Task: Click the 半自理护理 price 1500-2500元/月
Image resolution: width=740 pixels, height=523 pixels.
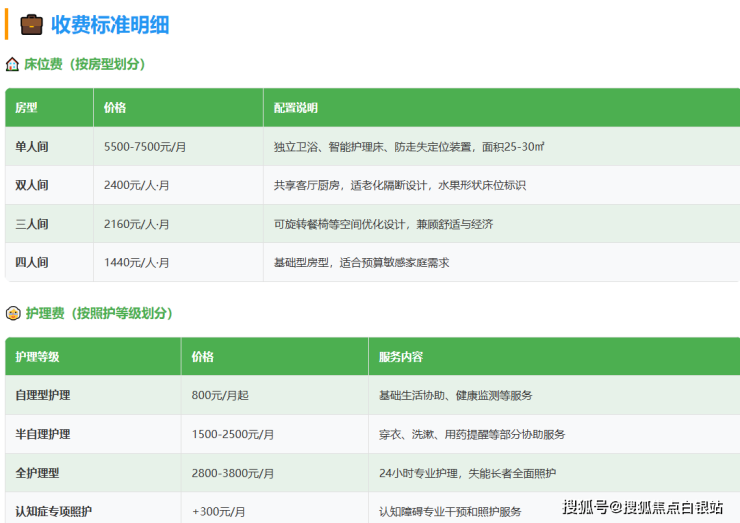Action: click(233, 434)
